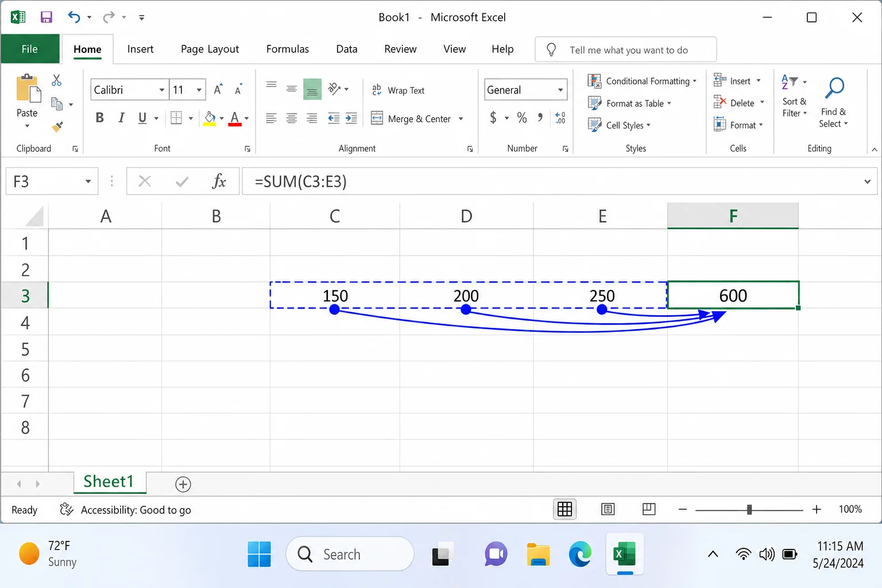Click Sort & Filter button

(794, 96)
